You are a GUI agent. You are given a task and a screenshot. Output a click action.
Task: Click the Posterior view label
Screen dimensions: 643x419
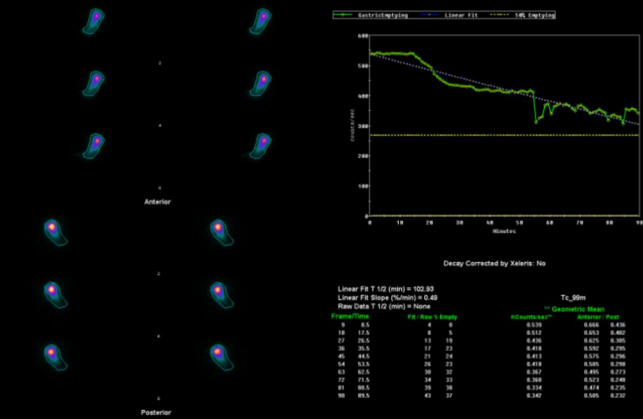point(157,411)
